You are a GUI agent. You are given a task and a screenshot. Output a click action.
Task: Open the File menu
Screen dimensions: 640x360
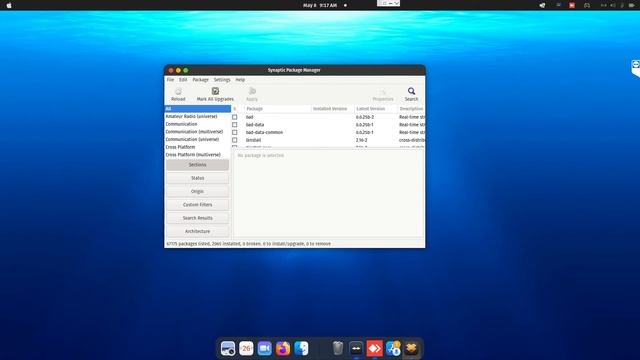point(170,80)
